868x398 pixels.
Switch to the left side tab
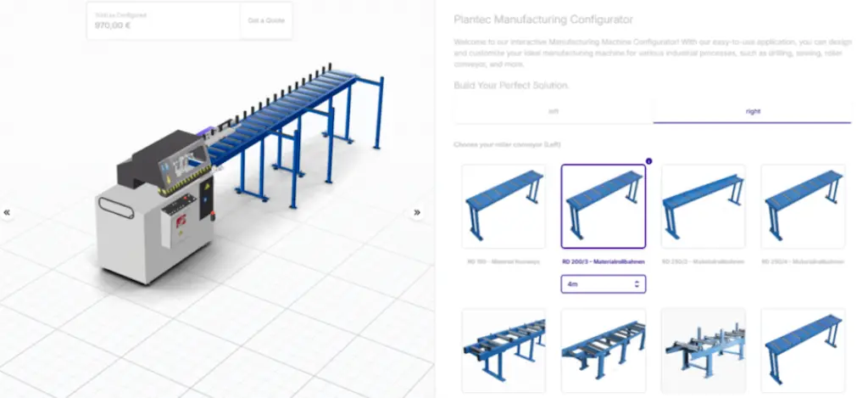tap(553, 111)
